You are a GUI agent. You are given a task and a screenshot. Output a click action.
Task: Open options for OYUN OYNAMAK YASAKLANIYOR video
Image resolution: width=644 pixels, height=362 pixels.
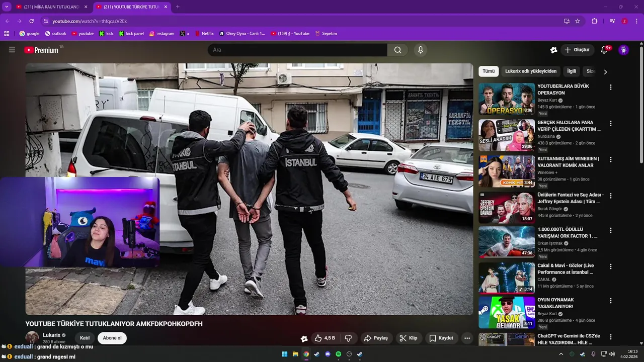tap(611, 301)
